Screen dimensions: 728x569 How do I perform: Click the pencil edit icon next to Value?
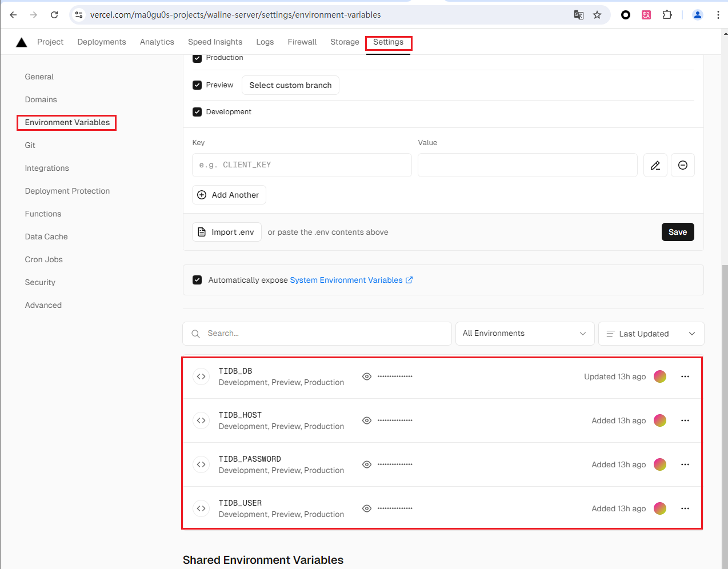click(x=655, y=165)
